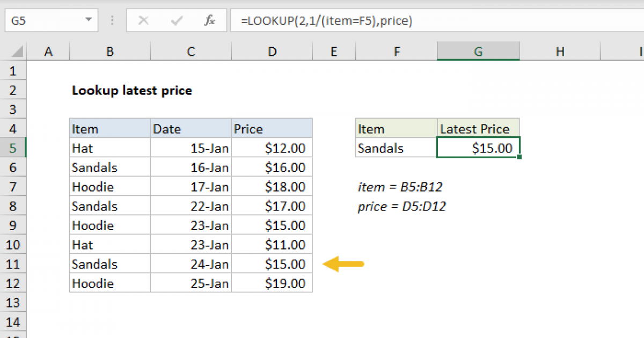The width and height of the screenshot is (644, 338).
Task: Select column B header
Action: tap(109, 51)
